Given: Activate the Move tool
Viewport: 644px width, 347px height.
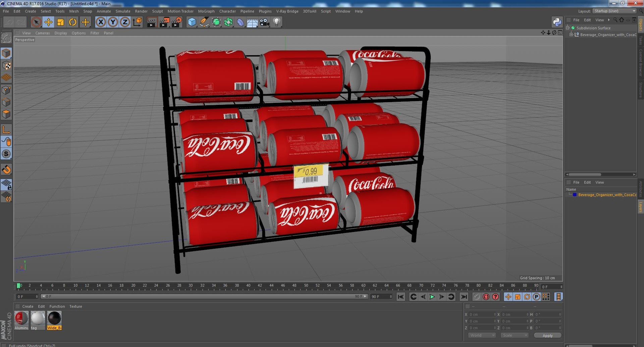Looking at the screenshot, I should (x=48, y=22).
